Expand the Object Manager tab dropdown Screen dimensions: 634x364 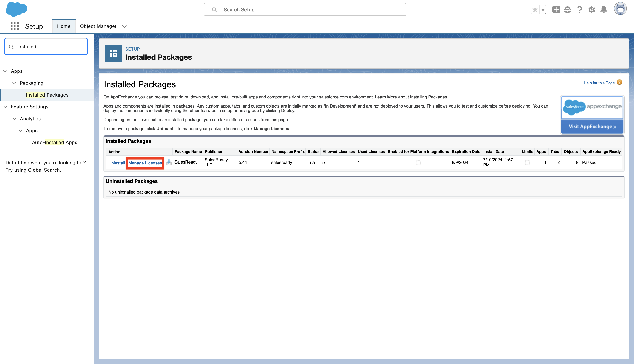(124, 26)
